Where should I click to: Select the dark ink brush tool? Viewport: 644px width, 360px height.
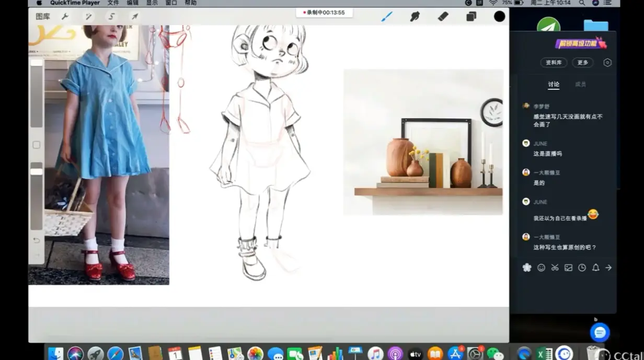[415, 16]
